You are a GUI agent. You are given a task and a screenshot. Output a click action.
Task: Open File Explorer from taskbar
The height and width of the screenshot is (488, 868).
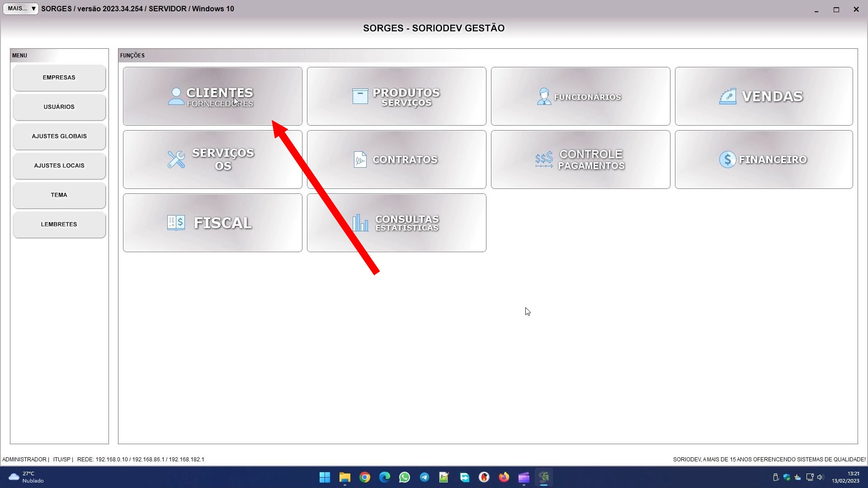(344, 477)
